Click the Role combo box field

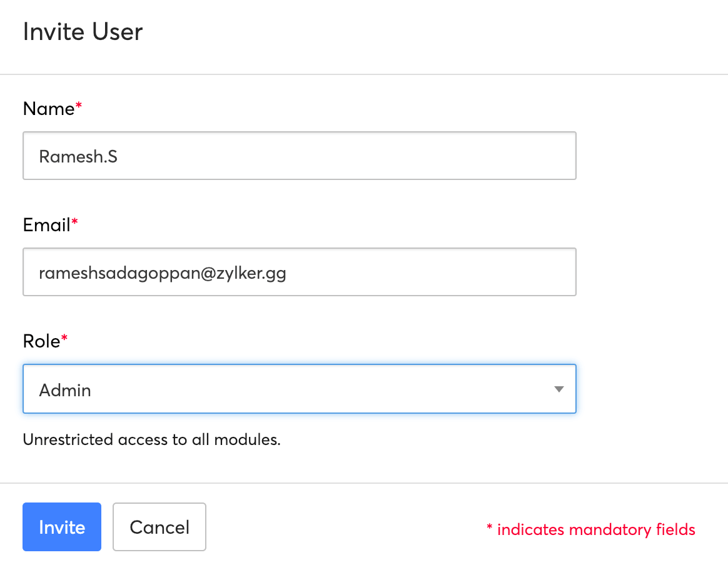tap(299, 389)
